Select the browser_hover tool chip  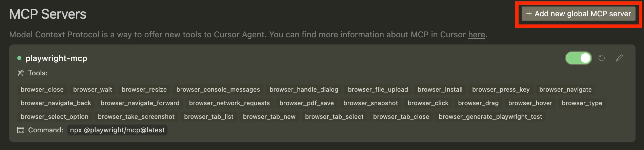[530, 103]
